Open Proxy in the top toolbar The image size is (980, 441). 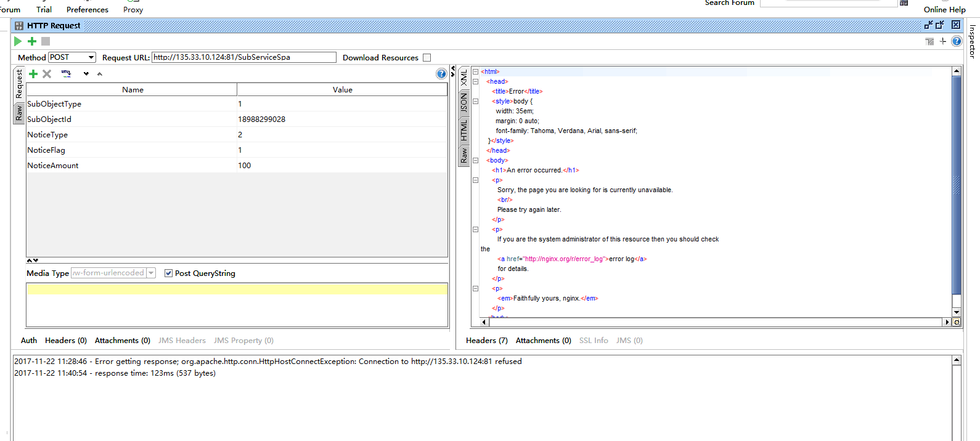[133, 9]
